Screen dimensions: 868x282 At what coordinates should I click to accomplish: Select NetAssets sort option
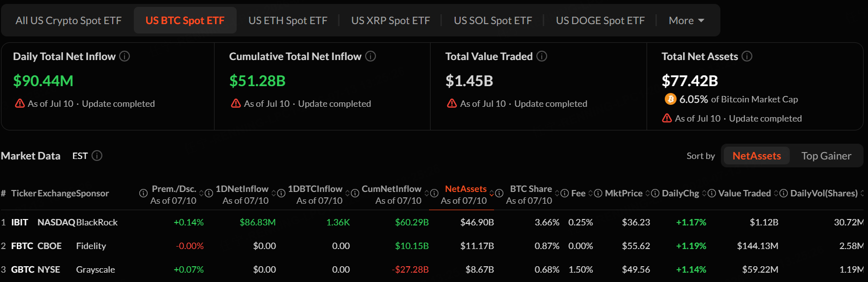(756, 156)
